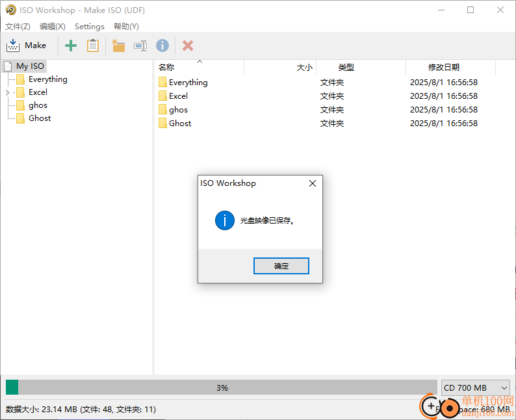The width and height of the screenshot is (516, 420).
Task: Select the Excel folder in the tree
Action: coord(38,92)
